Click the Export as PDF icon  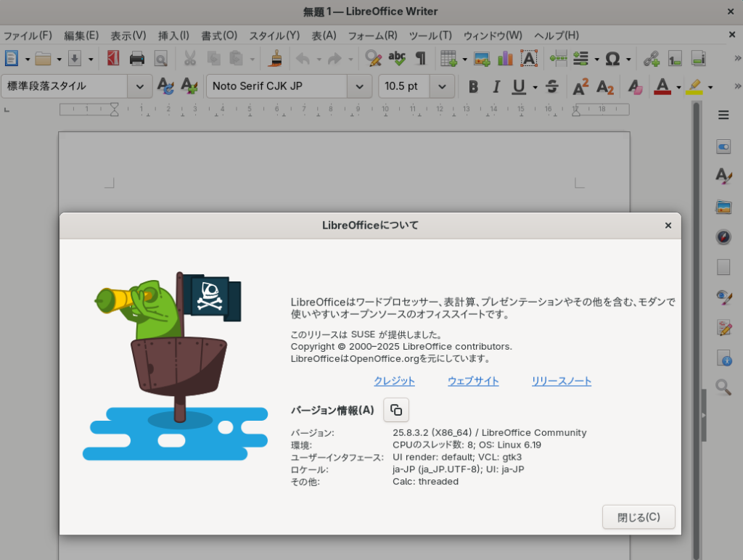pyautogui.click(x=113, y=59)
